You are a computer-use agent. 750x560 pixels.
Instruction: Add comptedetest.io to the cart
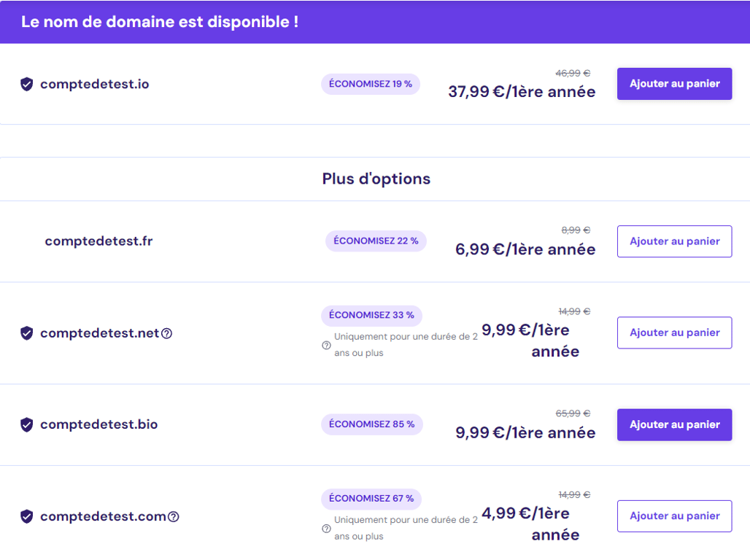673,84
